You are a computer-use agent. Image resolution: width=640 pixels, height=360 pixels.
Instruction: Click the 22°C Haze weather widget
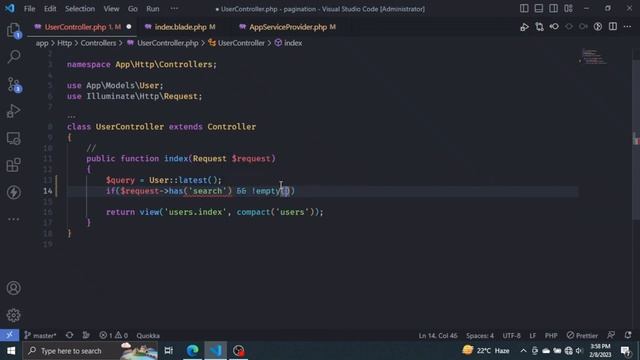click(486, 351)
